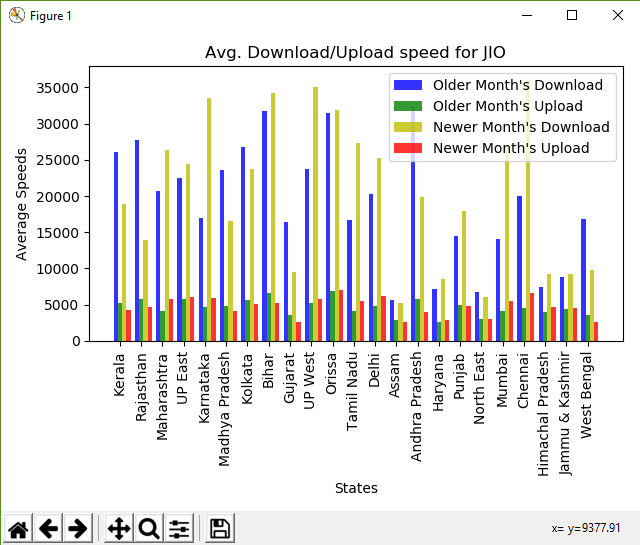Click blue Older Month's Download legend swatch

point(408,85)
